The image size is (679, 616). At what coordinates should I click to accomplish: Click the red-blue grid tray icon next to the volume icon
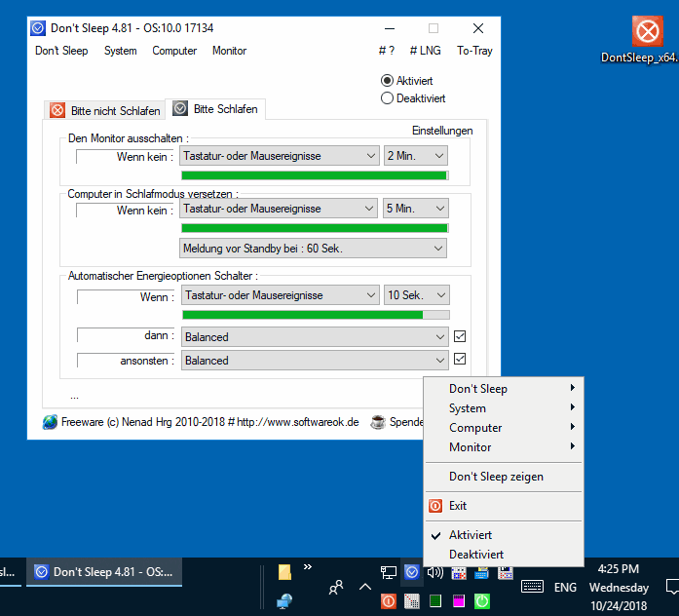click(x=459, y=573)
